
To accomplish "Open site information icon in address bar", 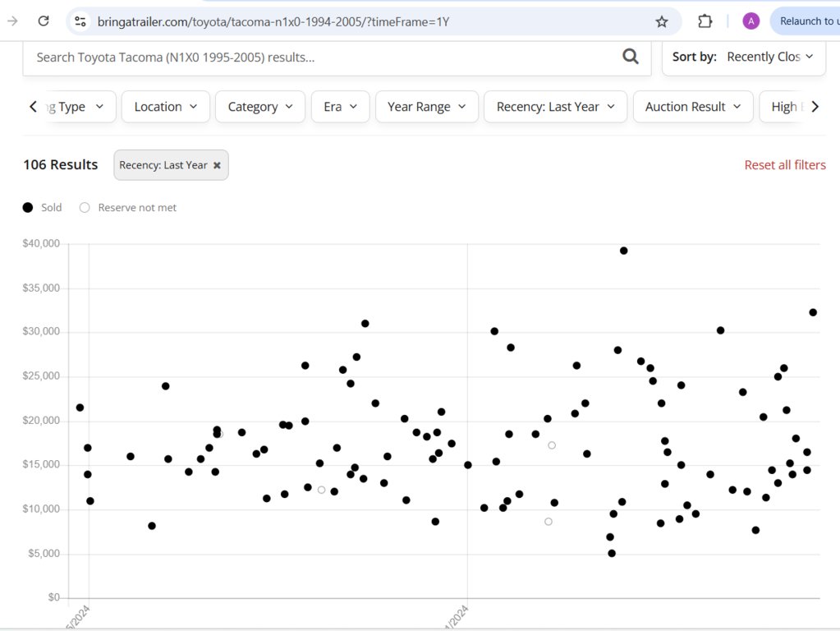I will coord(80,21).
